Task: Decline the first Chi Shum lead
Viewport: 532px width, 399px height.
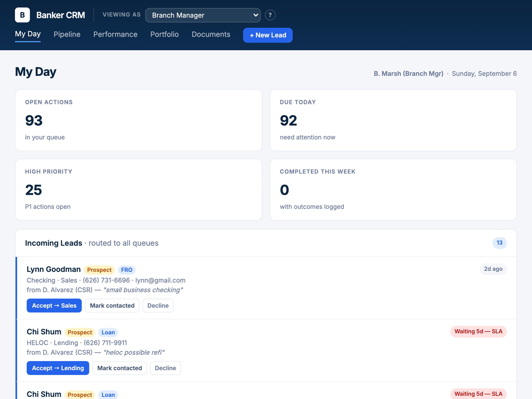Action: [166, 368]
